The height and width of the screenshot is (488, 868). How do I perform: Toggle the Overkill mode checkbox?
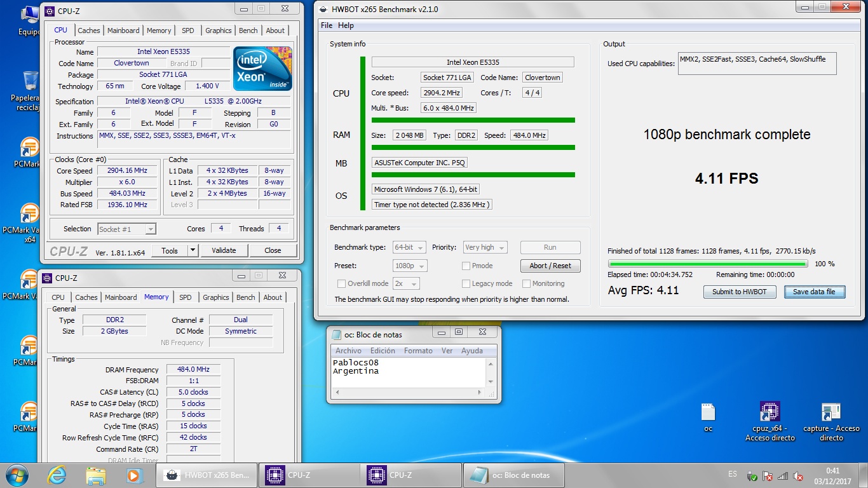coord(341,283)
